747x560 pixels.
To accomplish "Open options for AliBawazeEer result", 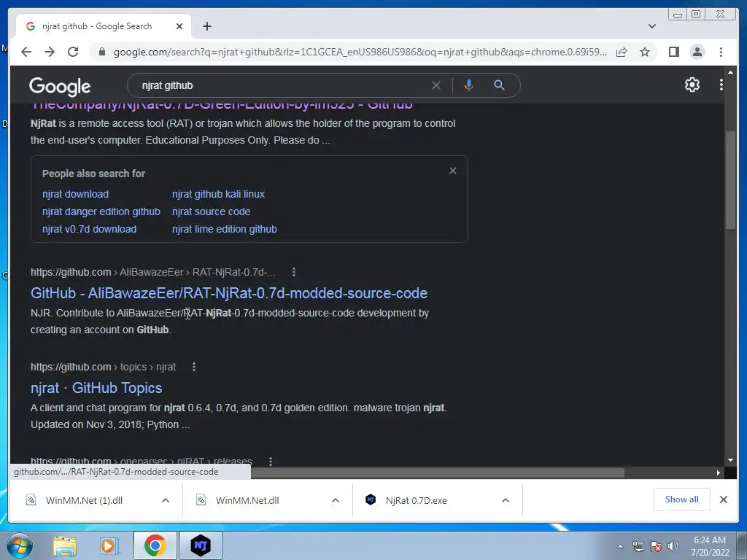I will pos(294,272).
